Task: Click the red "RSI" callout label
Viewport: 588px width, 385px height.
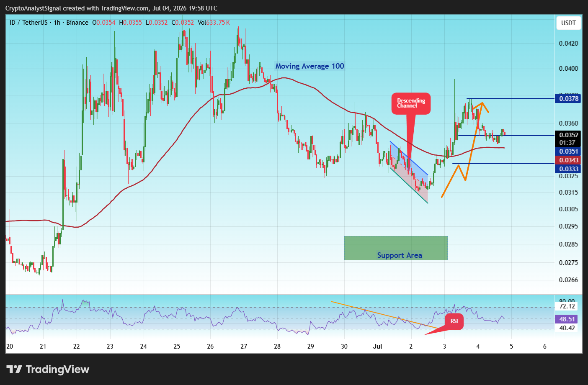Action: click(x=454, y=321)
